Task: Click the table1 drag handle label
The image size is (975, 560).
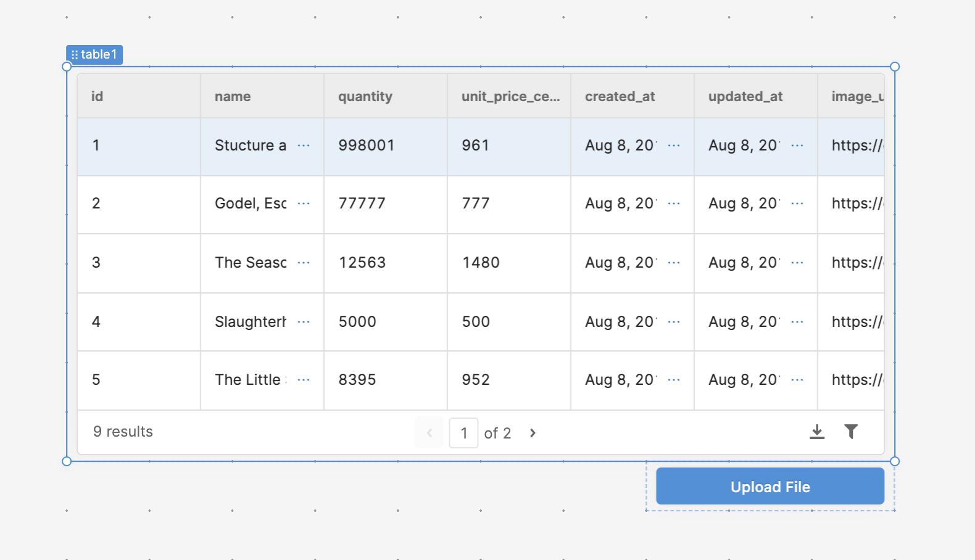Action: coord(94,55)
